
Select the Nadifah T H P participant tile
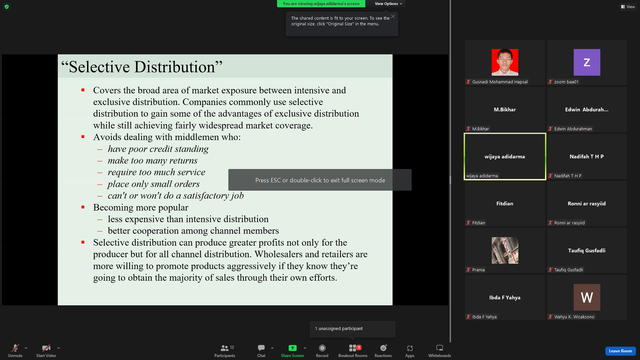(x=587, y=156)
